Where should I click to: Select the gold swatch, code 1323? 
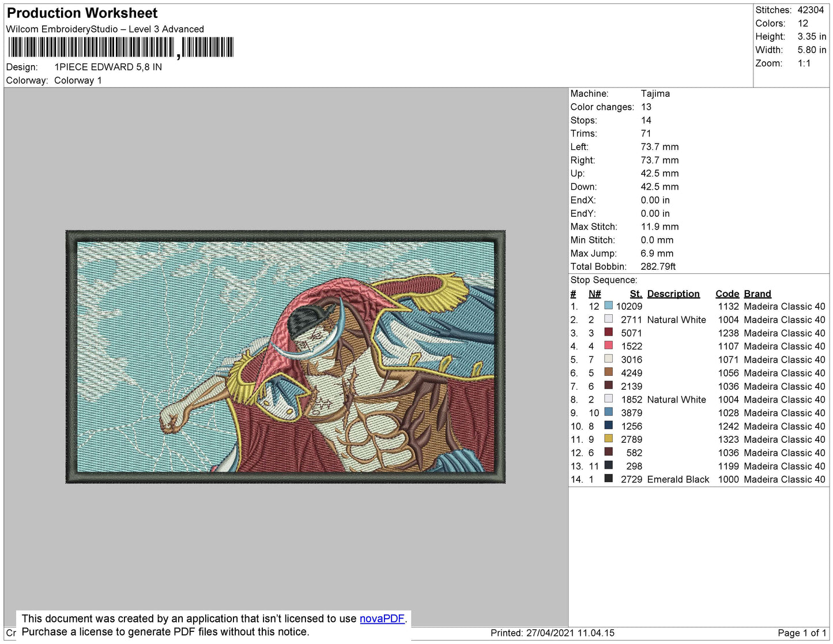point(608,438)
